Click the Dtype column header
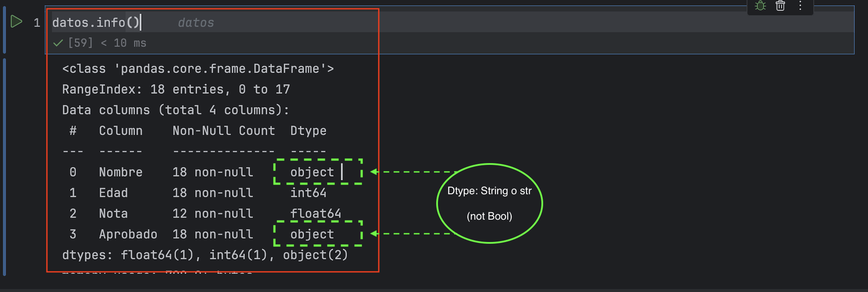The height and width of the screenshot is (292, 868). pos(308,131)
